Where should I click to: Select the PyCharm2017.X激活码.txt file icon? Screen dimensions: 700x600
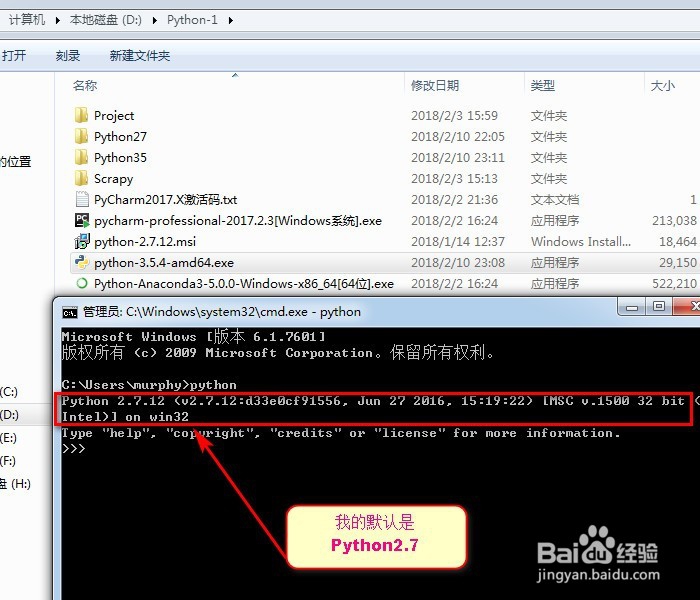(82, 199)
